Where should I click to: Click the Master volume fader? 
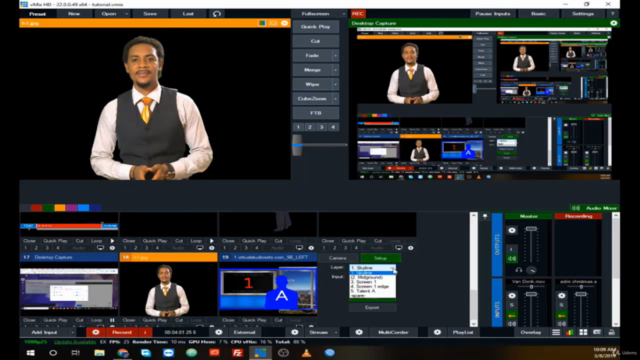[x=531, y=229]
